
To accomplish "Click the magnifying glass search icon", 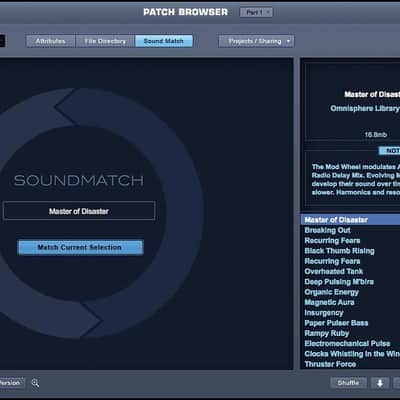I will coord(35,383).
